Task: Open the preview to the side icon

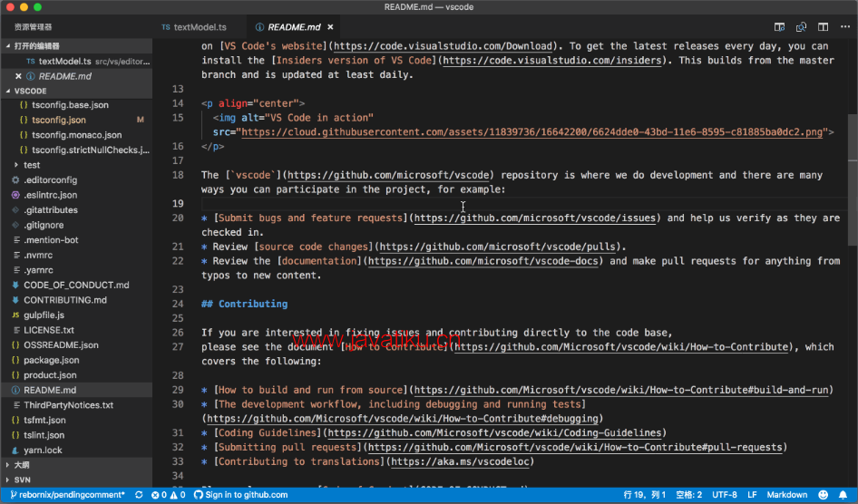Action: click(x=779, y=27)
